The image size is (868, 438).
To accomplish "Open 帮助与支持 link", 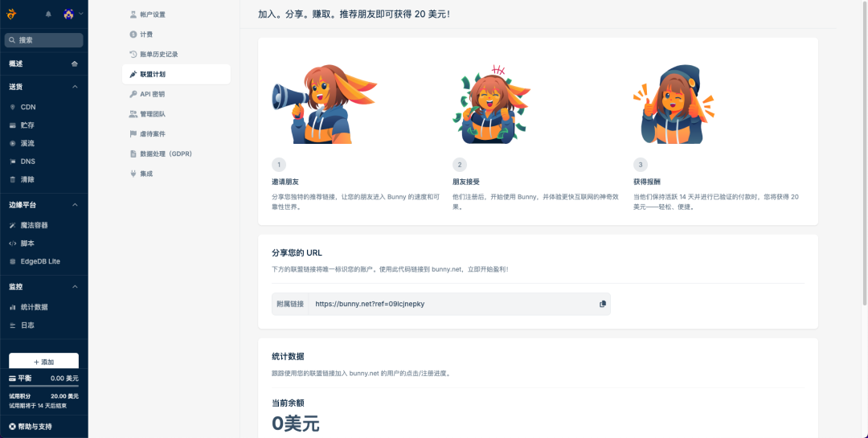I will pyautogui.click(x=31, y=427).
